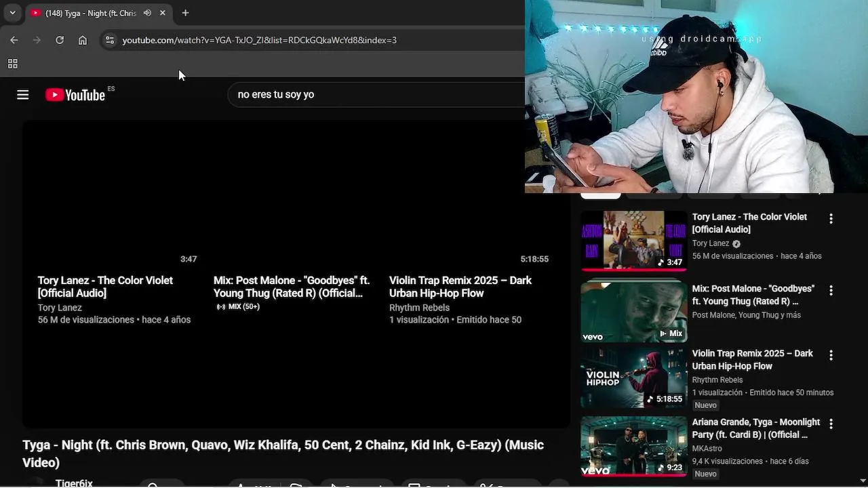Screen dimensions: 868x488
Task: Open more options for Tory Lanez sidebar video
Action: 831,219
